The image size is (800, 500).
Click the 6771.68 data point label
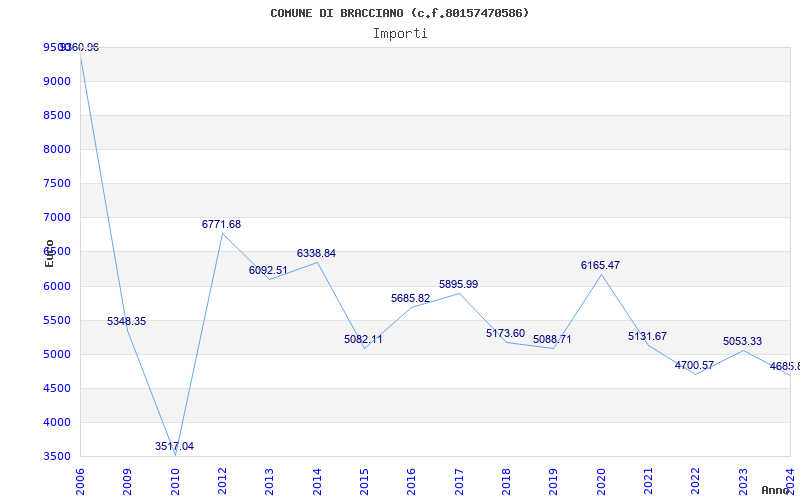(x=221, y=224)
